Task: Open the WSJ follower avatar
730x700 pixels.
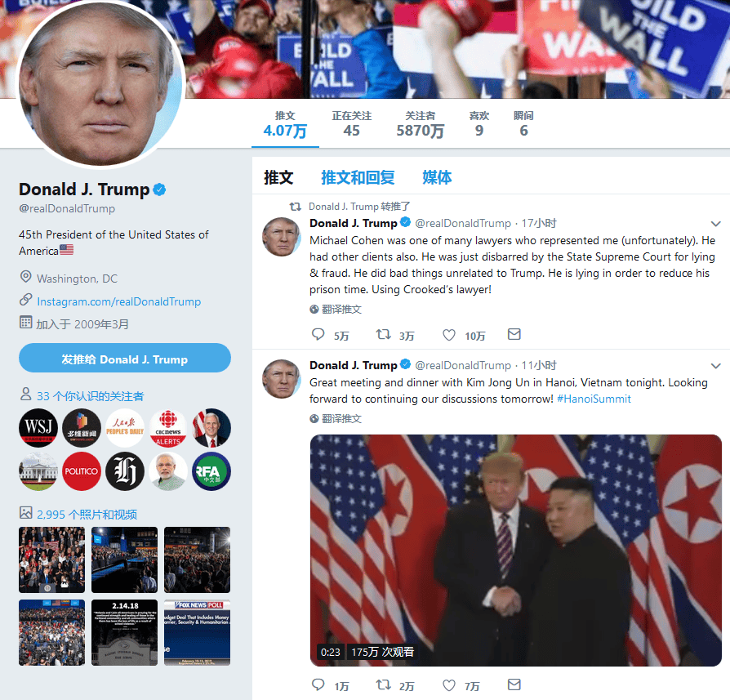Action: [x=38, y=427]
